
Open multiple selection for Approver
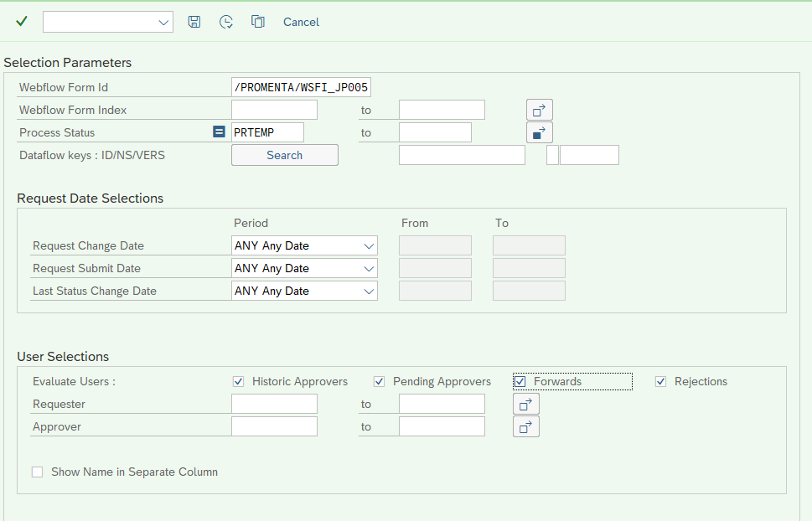[525, 426]
